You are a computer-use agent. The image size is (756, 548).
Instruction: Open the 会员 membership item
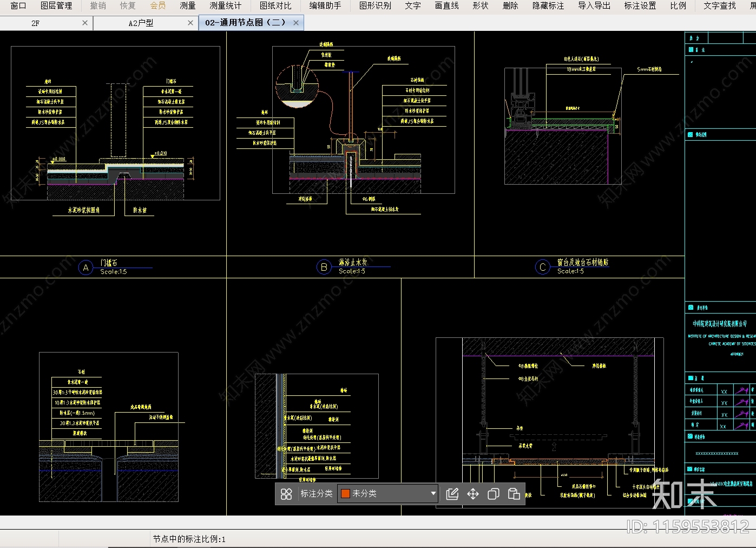(158, 5)
